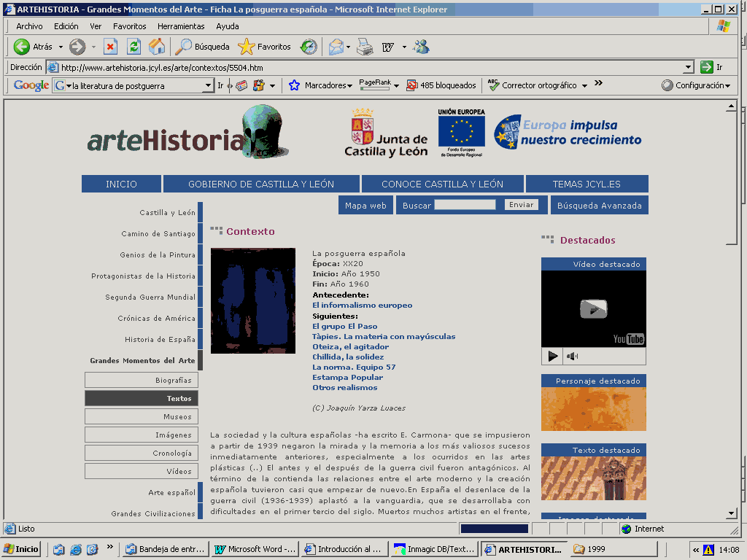747x560 pixels.
Task: Open the history clock icon
Action: pos(309,47)
